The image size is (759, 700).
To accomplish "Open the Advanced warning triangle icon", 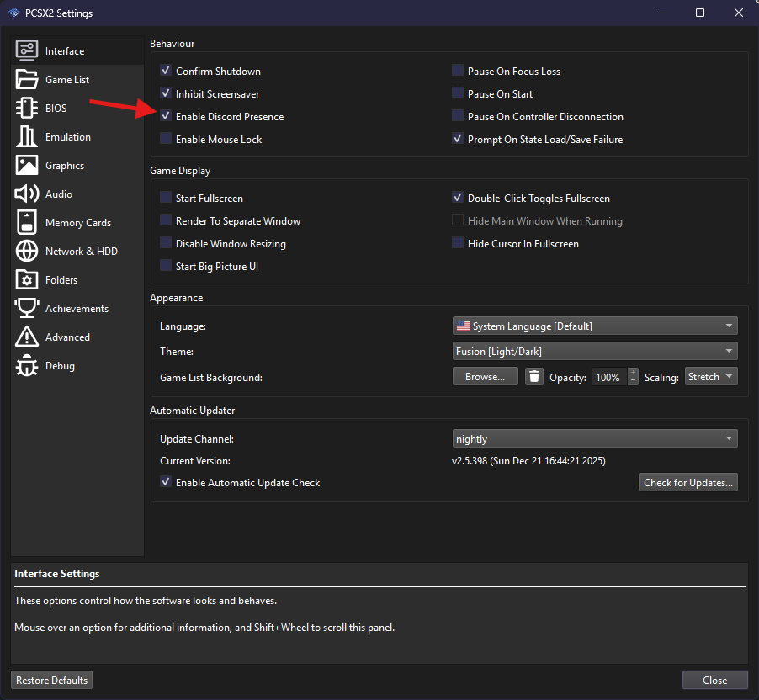I will pyautogui.click(x=27, y=337).
